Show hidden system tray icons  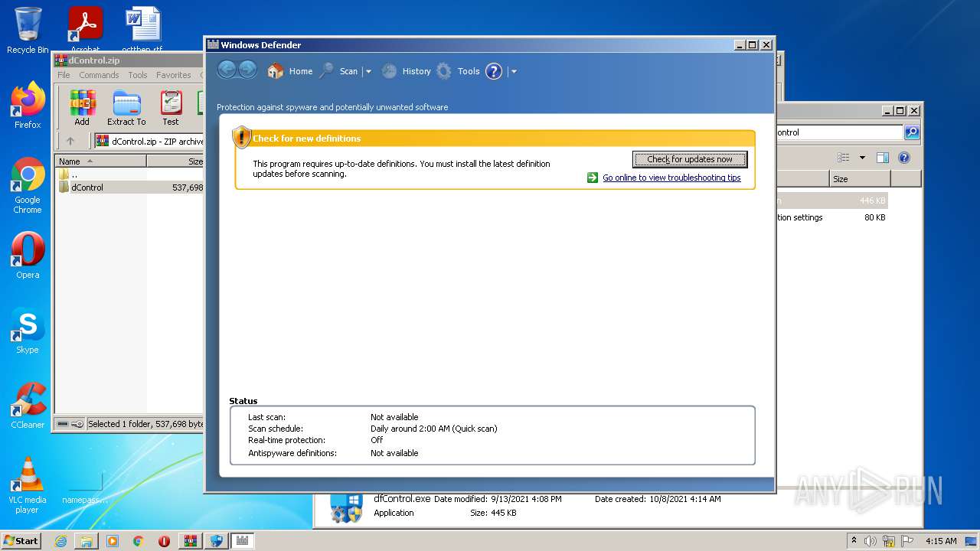[x=854, y=541]
